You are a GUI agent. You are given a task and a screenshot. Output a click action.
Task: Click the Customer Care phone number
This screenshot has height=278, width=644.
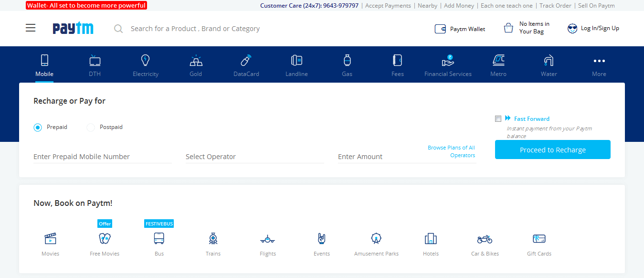coord(341,6)
